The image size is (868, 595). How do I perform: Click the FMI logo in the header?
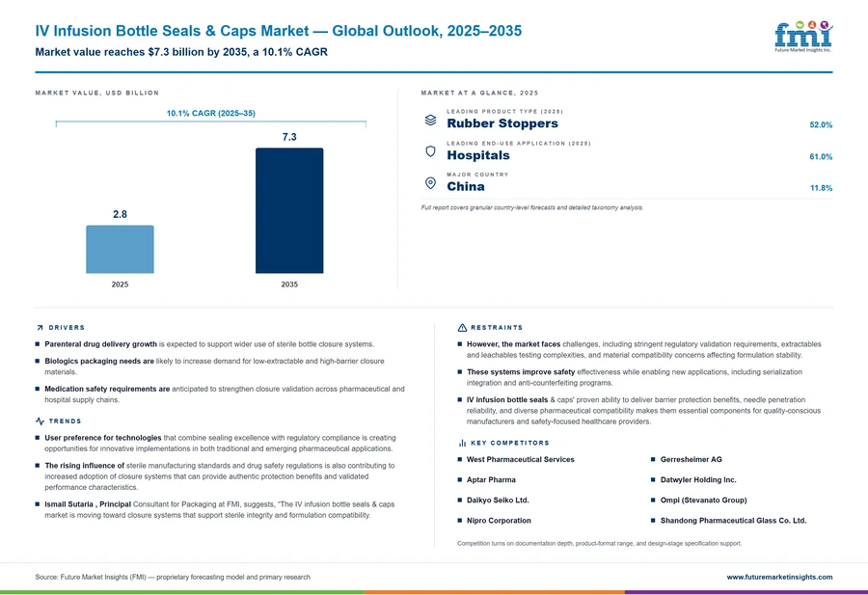click(x=803, y=37)
